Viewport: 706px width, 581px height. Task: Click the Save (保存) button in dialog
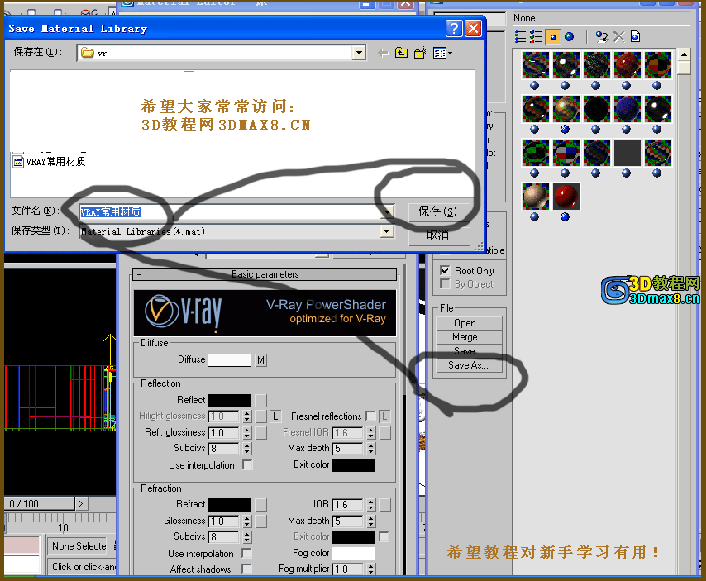[x=437, y=211]
